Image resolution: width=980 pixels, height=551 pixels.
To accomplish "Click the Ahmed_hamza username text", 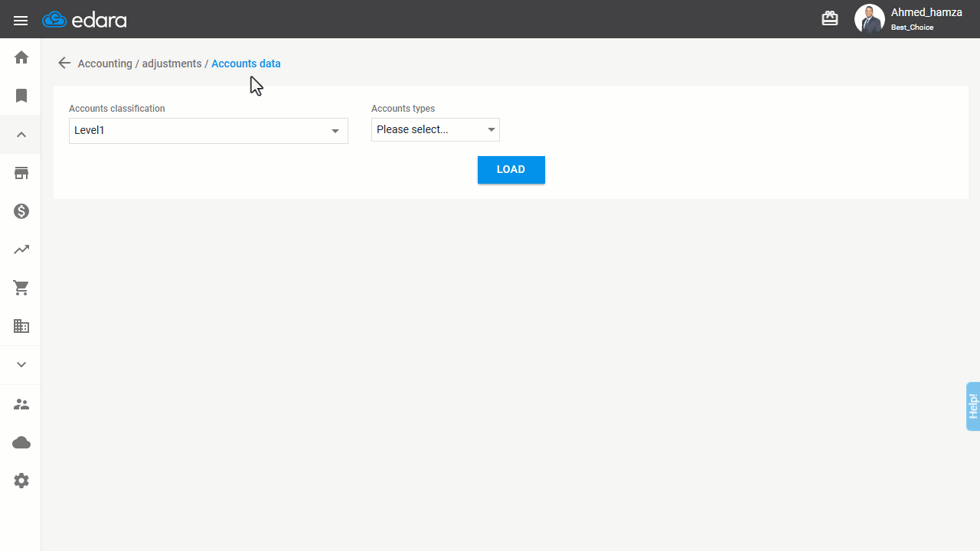I will click(x=926, y=12).
